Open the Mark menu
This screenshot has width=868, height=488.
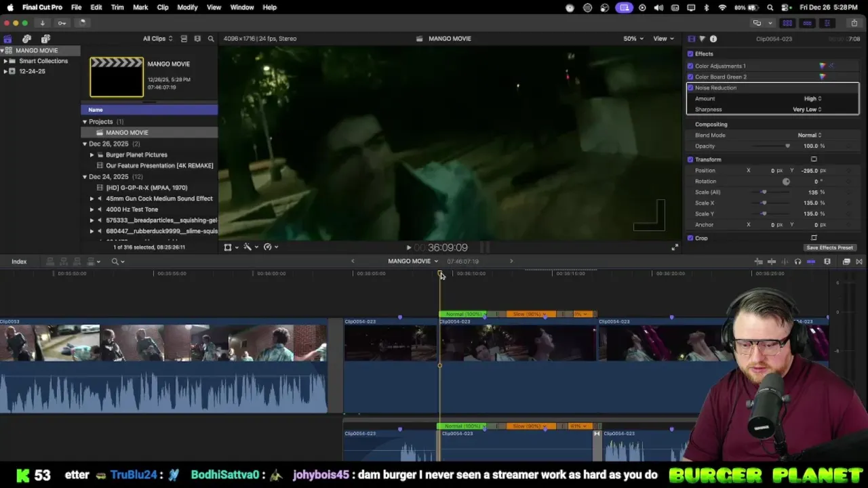pos(140,7)
